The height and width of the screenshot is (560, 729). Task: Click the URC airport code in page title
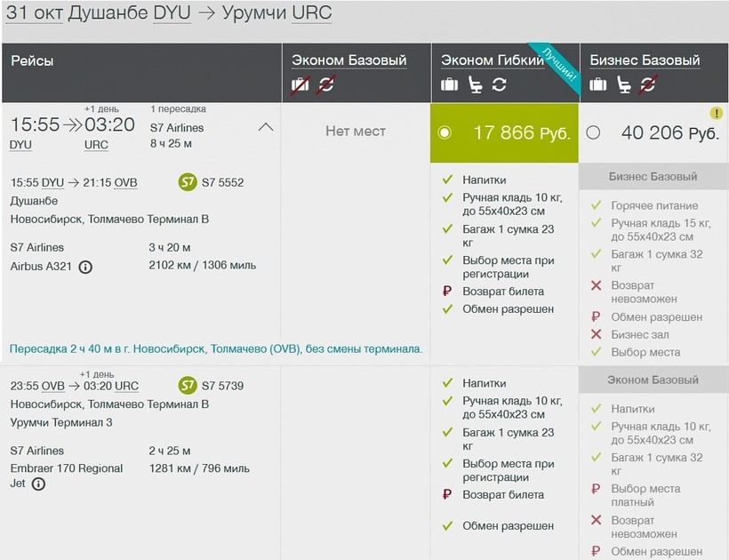pyautogui.click(x=311, y=16)
